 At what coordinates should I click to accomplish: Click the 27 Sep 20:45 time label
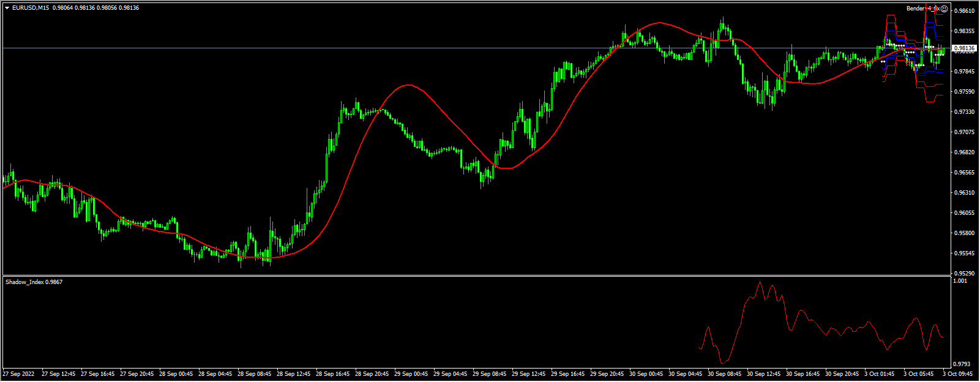click(x=137, y=373)
